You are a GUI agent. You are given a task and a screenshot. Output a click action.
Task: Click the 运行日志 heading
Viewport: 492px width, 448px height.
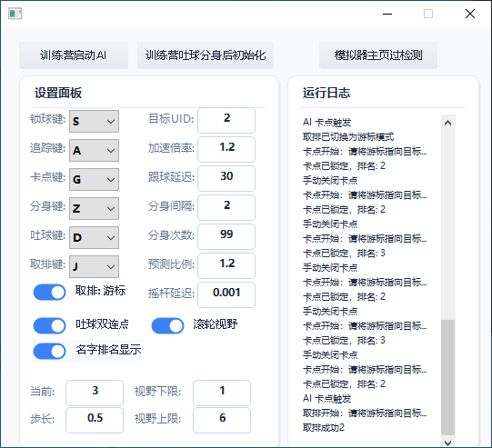326,93
